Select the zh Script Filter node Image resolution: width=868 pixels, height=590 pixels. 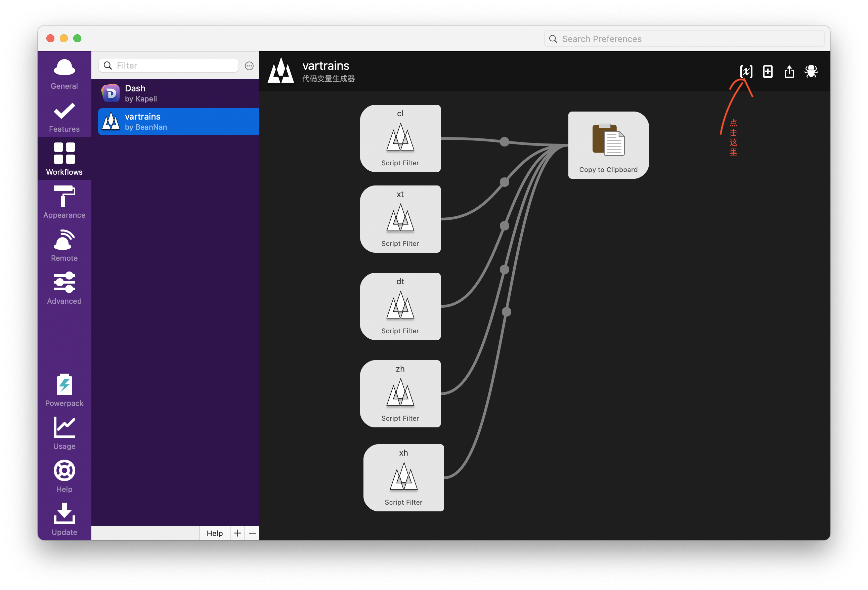point(400,394)
